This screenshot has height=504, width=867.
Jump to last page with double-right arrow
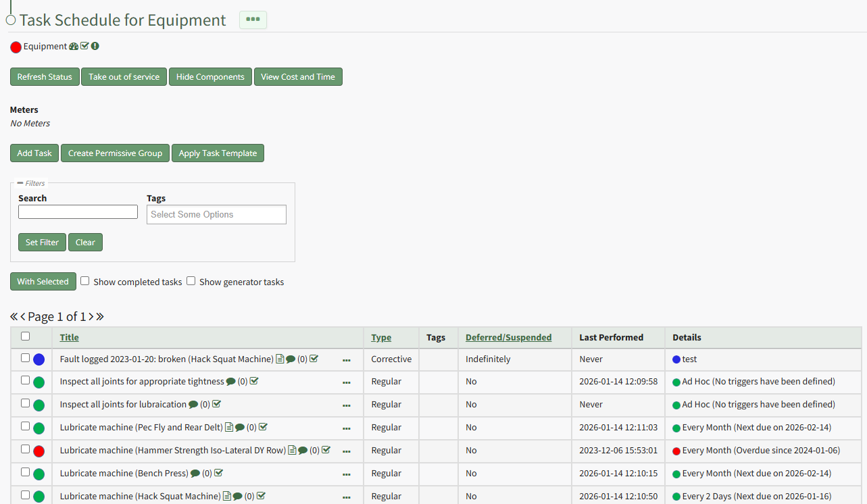pyautogui.click(x=100, y=317)
